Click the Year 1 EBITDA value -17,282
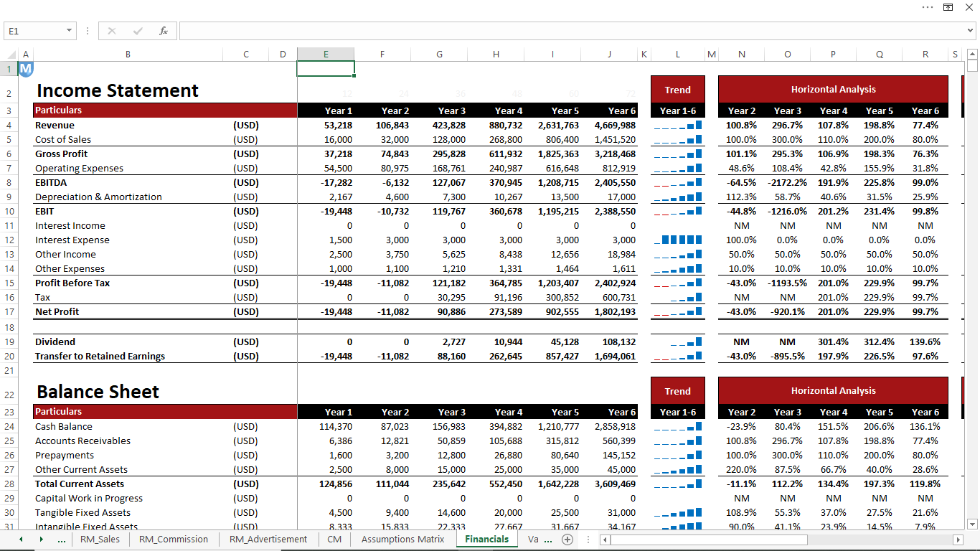This screenshot has width=980, height=551. pyautogui.click(x=336, y=183)
